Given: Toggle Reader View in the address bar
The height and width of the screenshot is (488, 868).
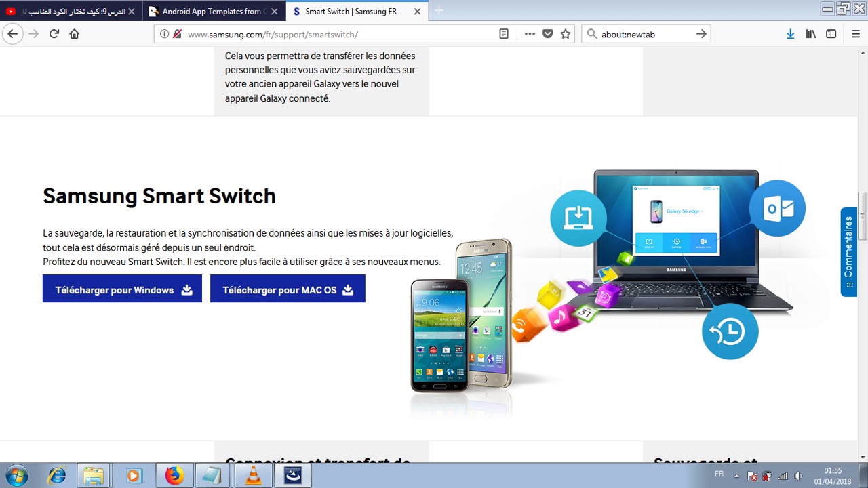Looking at the screenshot, I should pyautogui.click(x=504, y=34).
